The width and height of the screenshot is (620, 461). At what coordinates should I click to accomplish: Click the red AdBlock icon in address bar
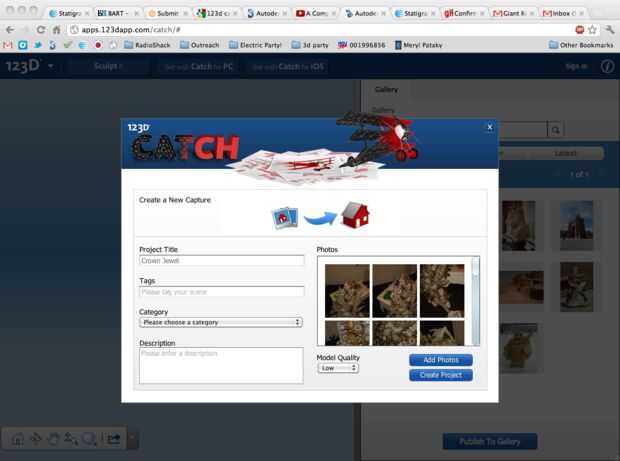point(579,30)
